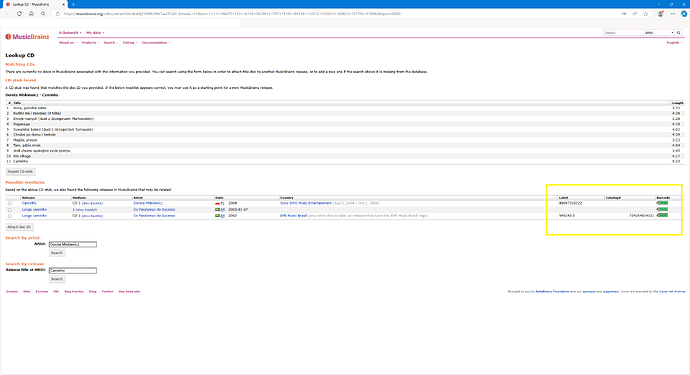Open the Forums footer link
Image resolution: width=690 pixels, height=375 pixels.
[42, 291]
